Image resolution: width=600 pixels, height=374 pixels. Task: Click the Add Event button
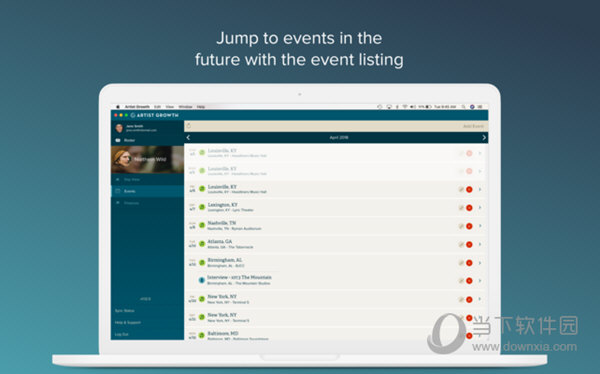(x=473, y=126)
